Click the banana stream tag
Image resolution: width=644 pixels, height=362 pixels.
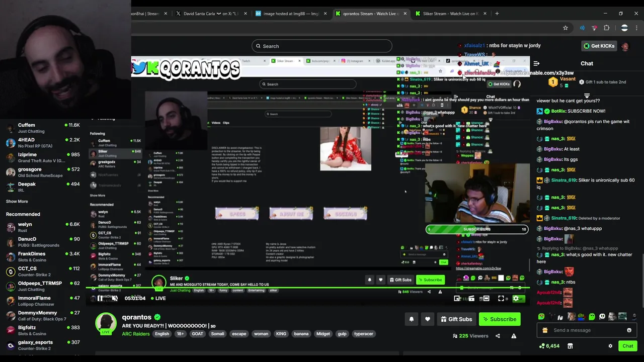pyautogui.click(x=301, y=334)
